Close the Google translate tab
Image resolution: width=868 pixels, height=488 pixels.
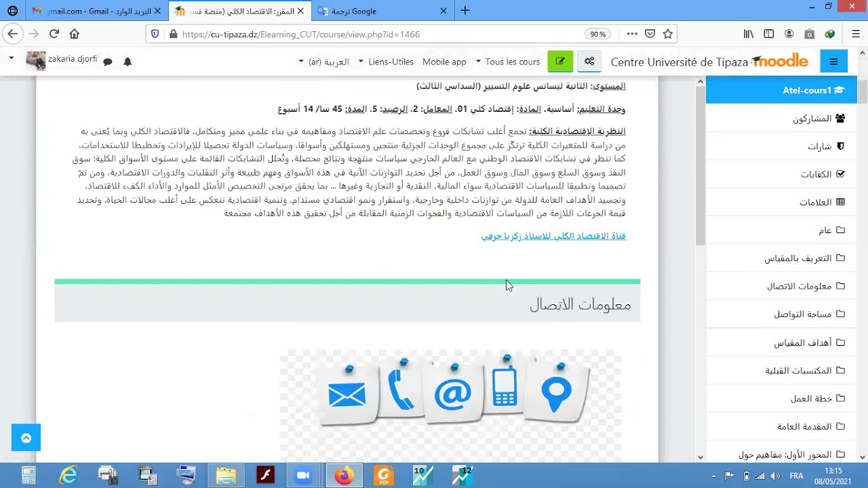click(443, 11)
